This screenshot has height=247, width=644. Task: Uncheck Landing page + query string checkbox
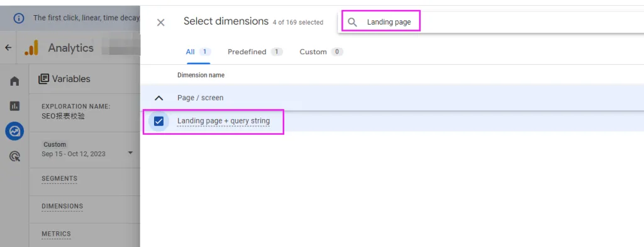click(x=158, y=121)
